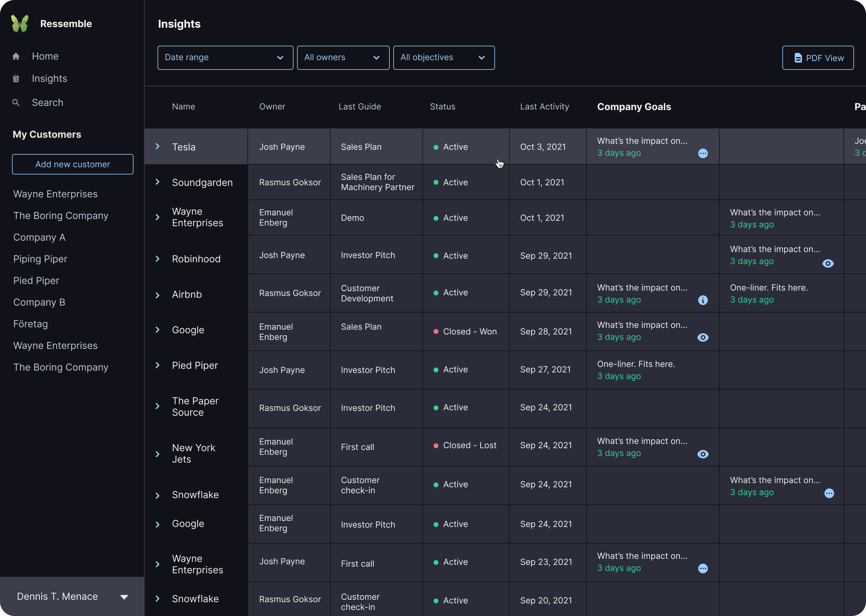Open Search in the sidebar

tap(48, 102)
